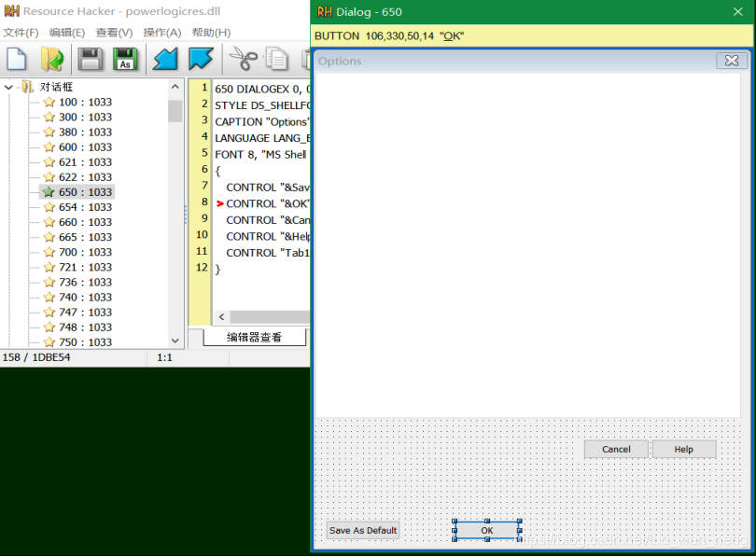Click script line starting with STYLE DS_SHELLFONT
Viewport: 756px width, 557px height.
click(x=262, y=105)
